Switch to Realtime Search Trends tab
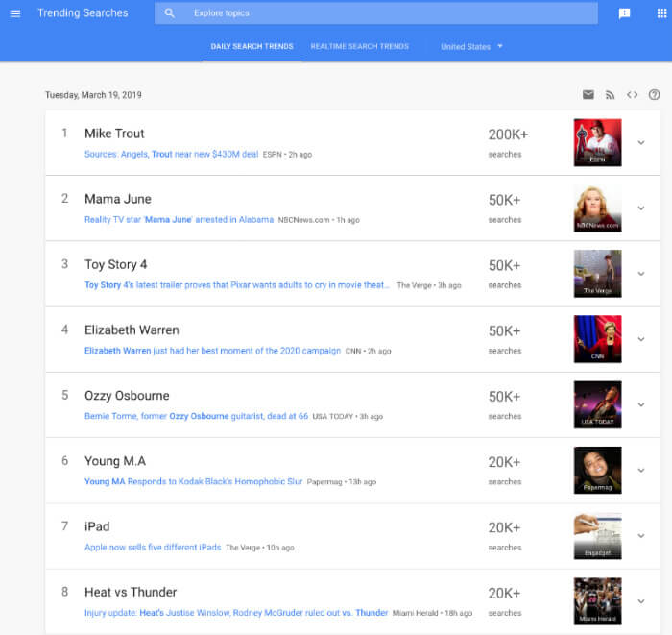This screenshot has width=672, height=635. (x=360, y=47)
